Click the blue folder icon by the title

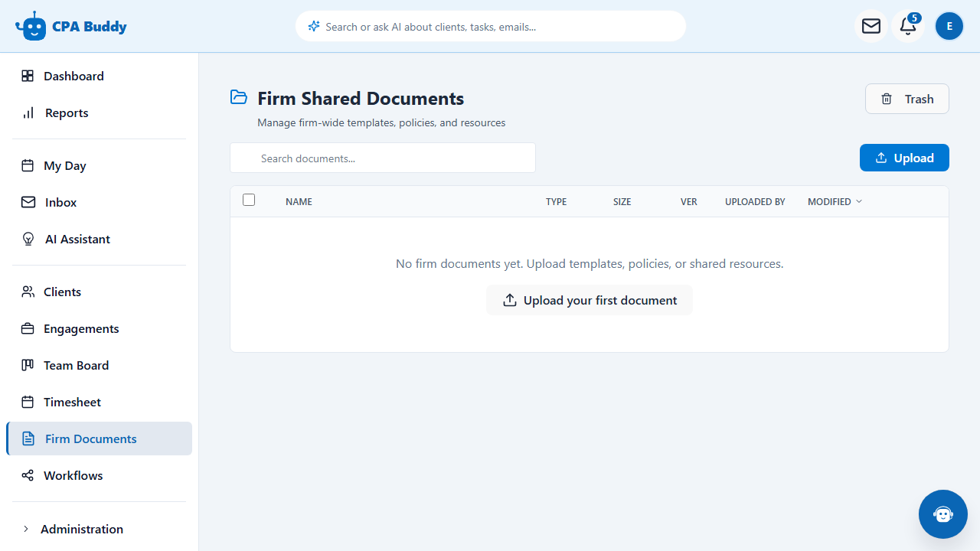(239, 97)
